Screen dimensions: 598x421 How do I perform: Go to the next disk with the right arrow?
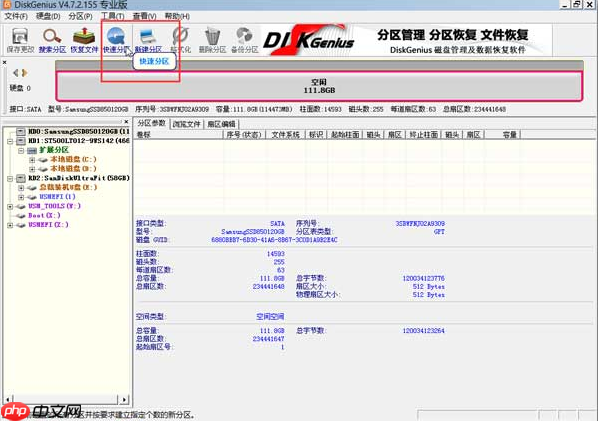coord(24,72)
